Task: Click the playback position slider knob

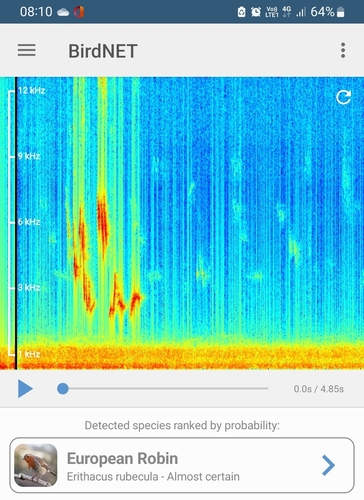Action: [x=63, y=389]
